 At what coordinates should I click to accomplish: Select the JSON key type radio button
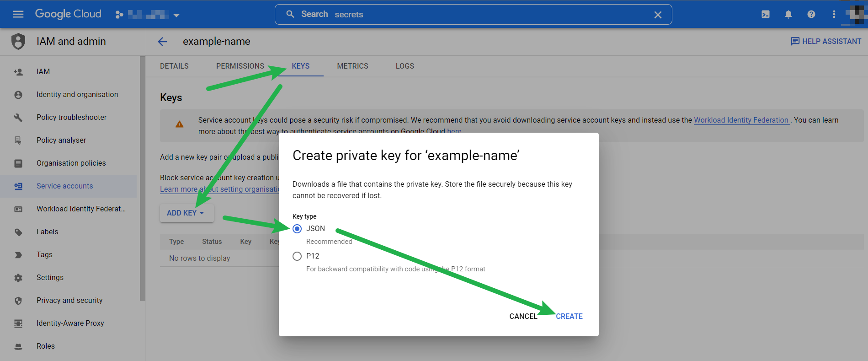pyautogui.click(x=297, y=229)
